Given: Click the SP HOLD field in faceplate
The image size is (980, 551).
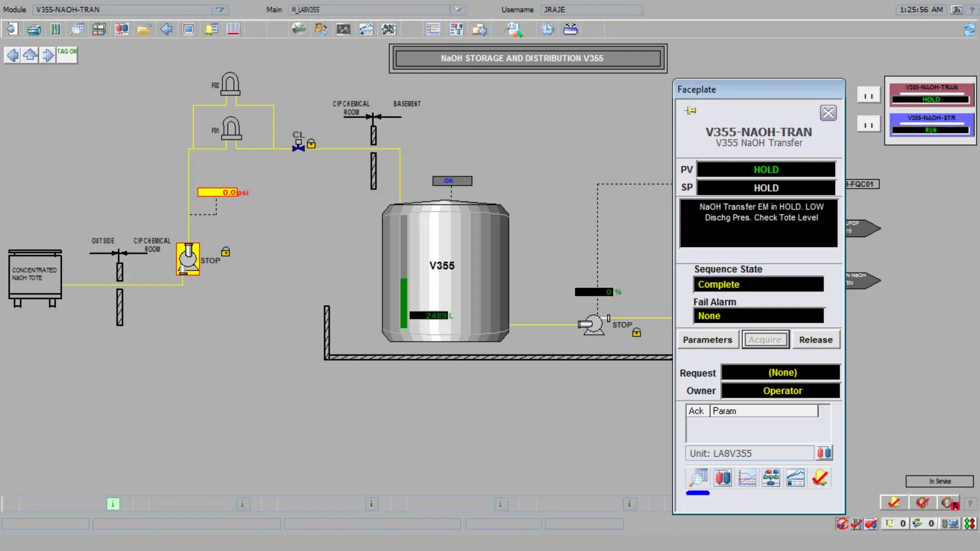Looking at the screenshot, I should [x=766, y=188].
